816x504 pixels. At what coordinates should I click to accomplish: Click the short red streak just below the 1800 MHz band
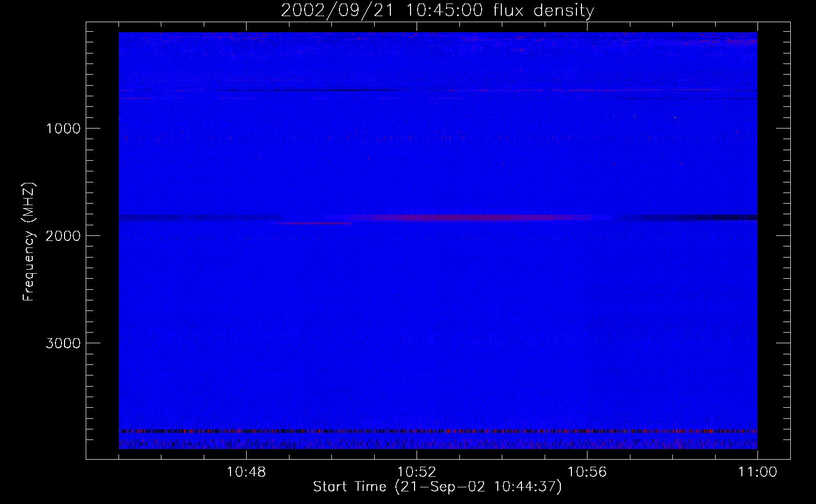point(318,223)
